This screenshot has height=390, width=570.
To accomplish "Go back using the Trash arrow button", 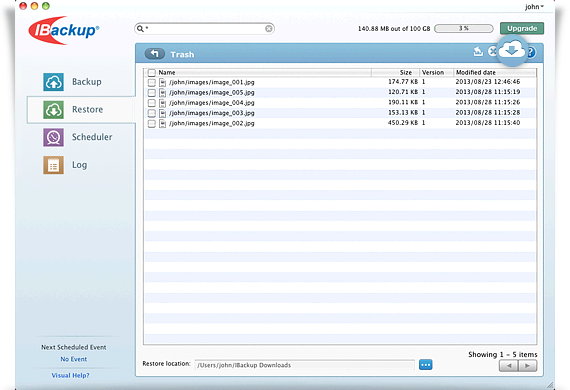I will [155, 54].
